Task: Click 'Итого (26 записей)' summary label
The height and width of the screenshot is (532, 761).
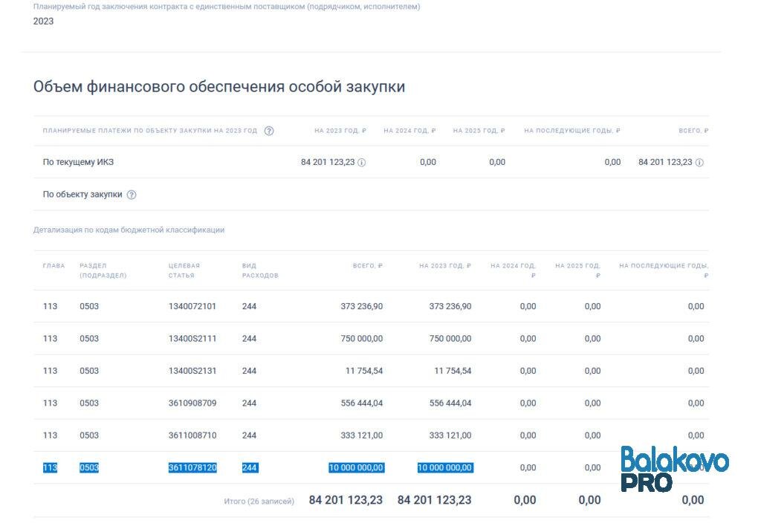Action: (259, 501)
